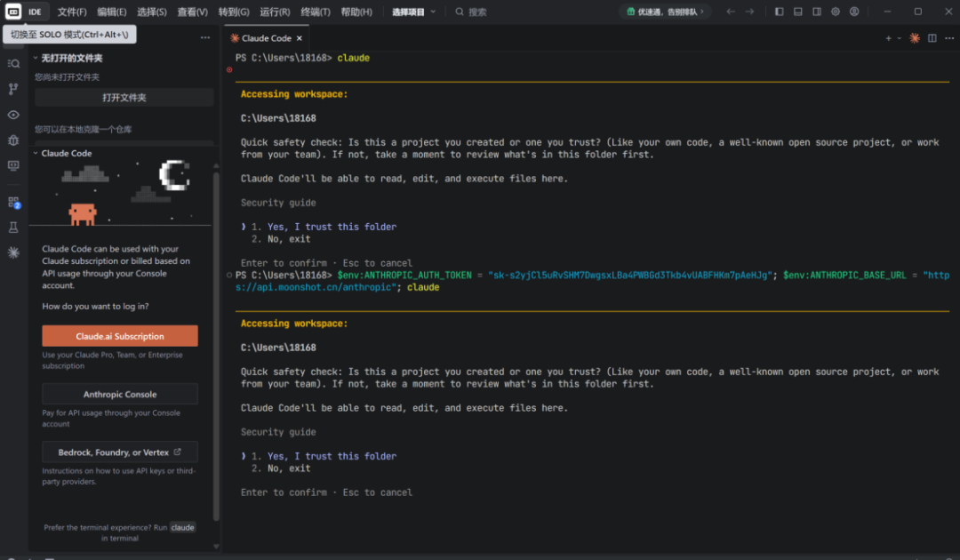
Task: Select first 'Yes, I trust this folder' option
Action: (x=332, y=227)
